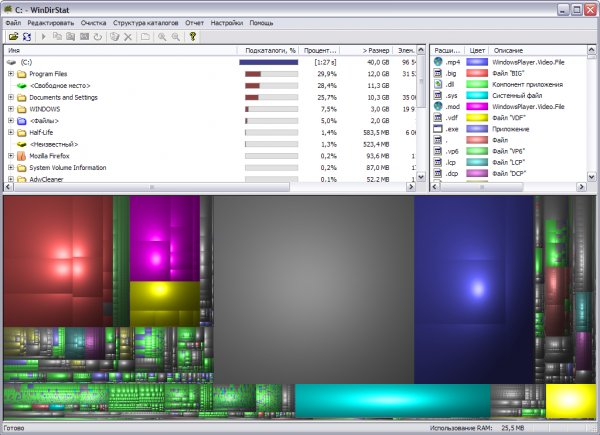The height and width of the screenshot is (435, 600).
Task: Click the Command prompt here toolbar icon
Action: (84, 37)
